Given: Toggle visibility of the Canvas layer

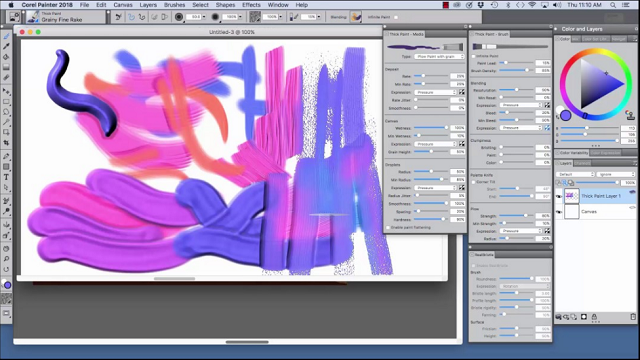Looking at the screenshot, I should 559,212.
